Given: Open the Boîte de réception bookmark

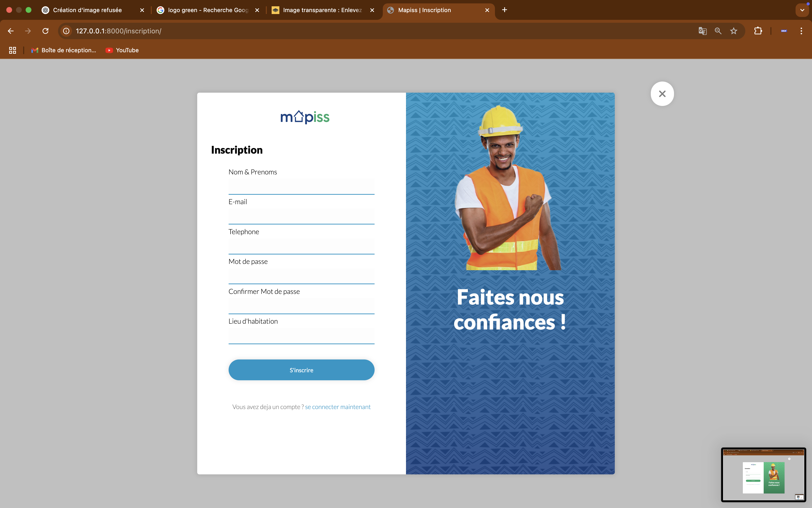Looking at the screenshot, I should [x=63, y=50].
